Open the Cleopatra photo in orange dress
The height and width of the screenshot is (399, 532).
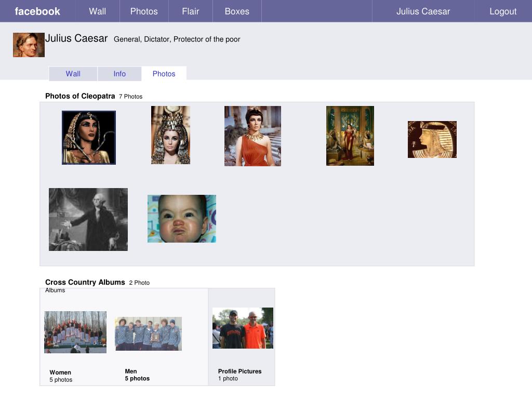pos(252,136)
